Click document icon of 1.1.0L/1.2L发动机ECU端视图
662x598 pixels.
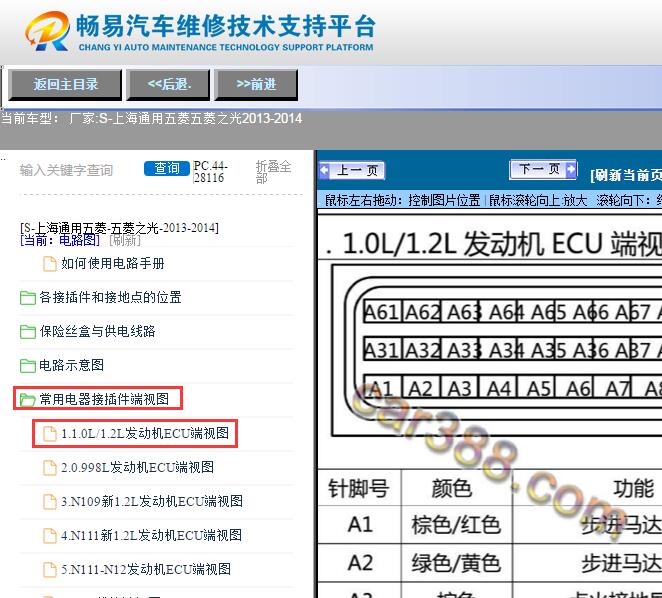(50, 434)
